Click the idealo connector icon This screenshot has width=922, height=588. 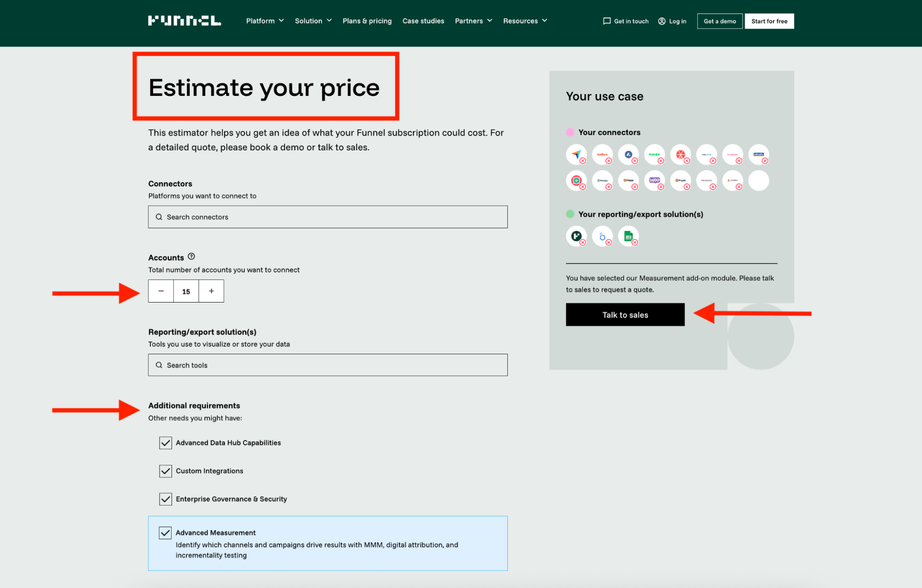(759, 154)
